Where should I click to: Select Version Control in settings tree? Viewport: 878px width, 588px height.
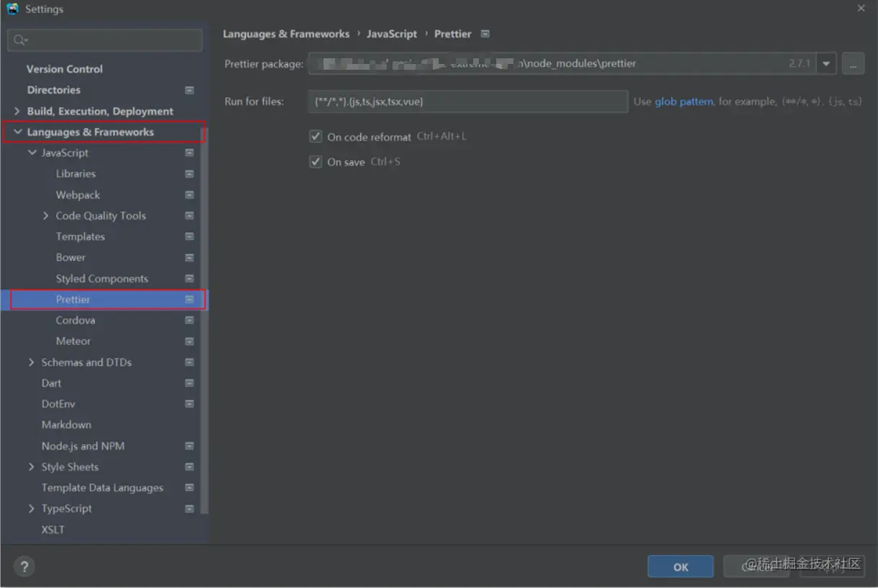point(65,69)
